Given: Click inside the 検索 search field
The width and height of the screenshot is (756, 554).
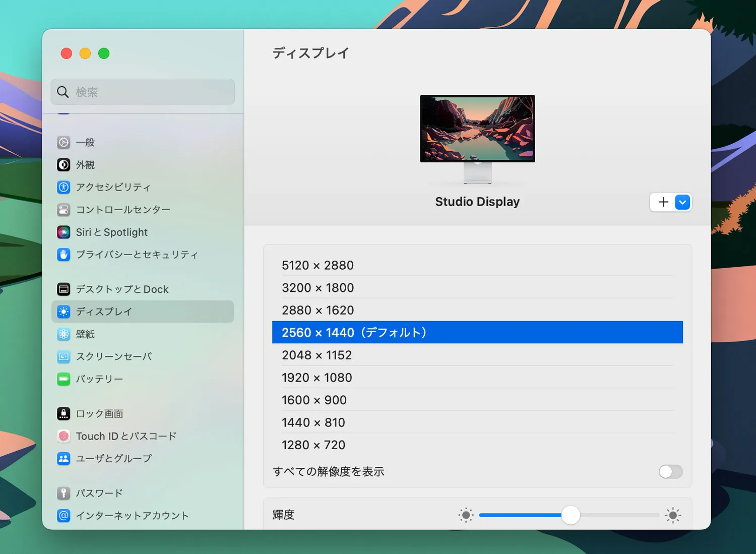Looking at the screenshot, I should click(143, 92).
